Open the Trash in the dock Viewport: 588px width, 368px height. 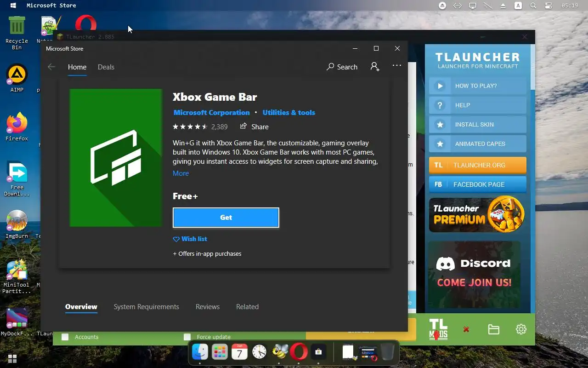pyautogui.click(x=387, y=352)
